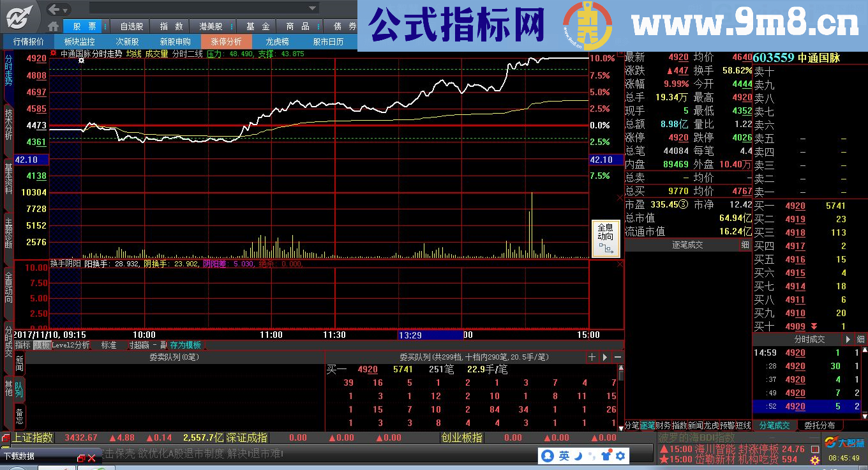Open the 队列 vertical tab
This screenshot has width=868, height=470.
click(x=19, y=390)
